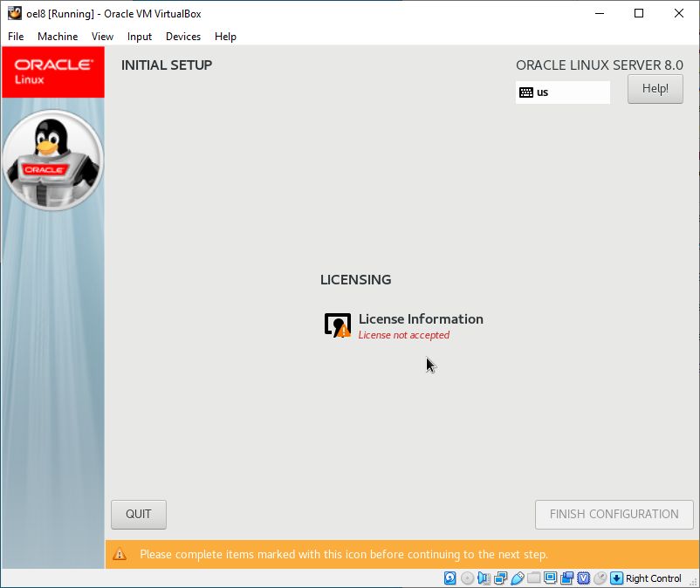Open the File menu
Screen dimensions: 700x588
(16, 37)
